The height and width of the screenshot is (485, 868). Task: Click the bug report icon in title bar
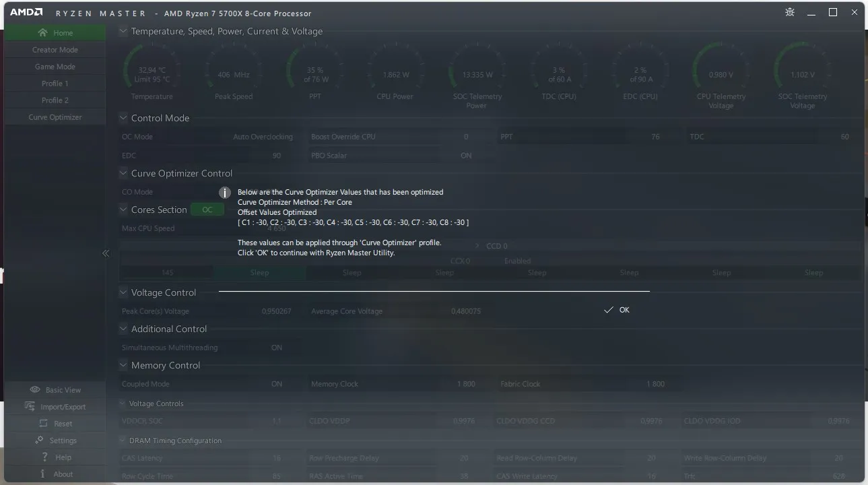pyautogui.click(x=790, y=13)
